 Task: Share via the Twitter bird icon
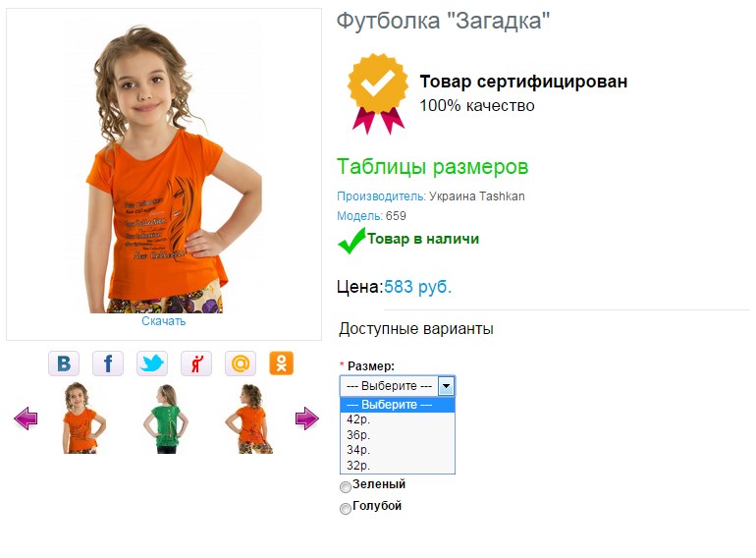[x=152, y=363]
